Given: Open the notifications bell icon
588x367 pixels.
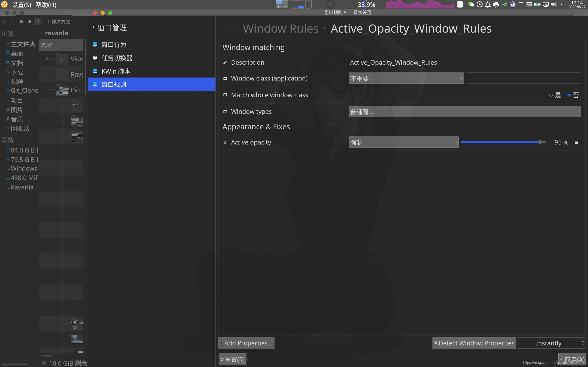Looking at the screenshot, I should 487,4.
